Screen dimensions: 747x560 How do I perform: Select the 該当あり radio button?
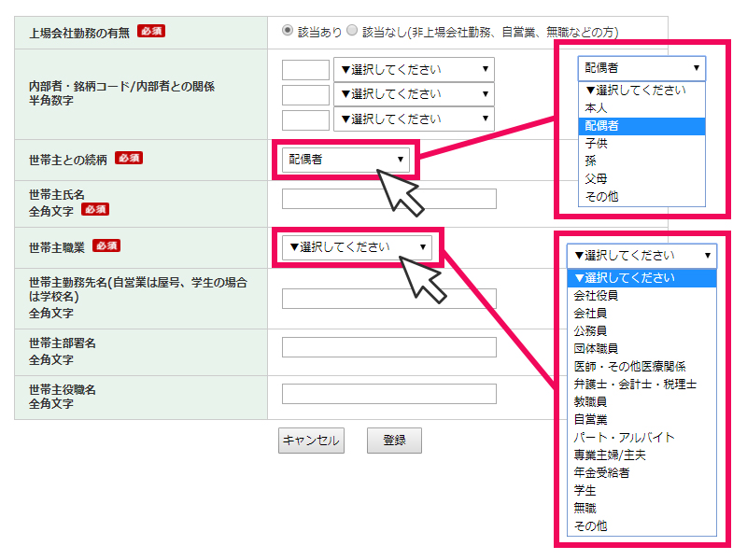click(x=289, y=31)
